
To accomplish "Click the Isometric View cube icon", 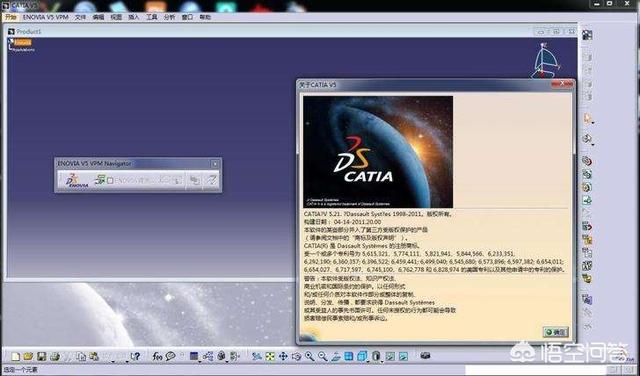I will pyautogui.click(x=361, y=356).
